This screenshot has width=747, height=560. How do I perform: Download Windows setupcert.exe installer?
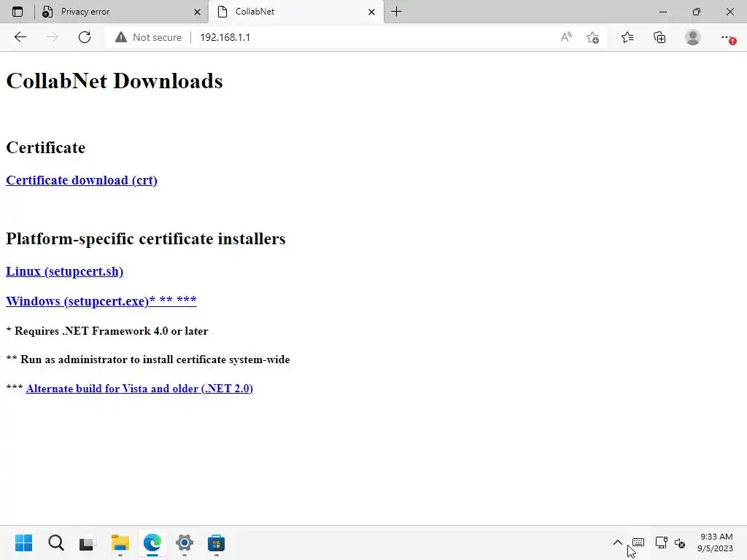(x=101, y=301)
